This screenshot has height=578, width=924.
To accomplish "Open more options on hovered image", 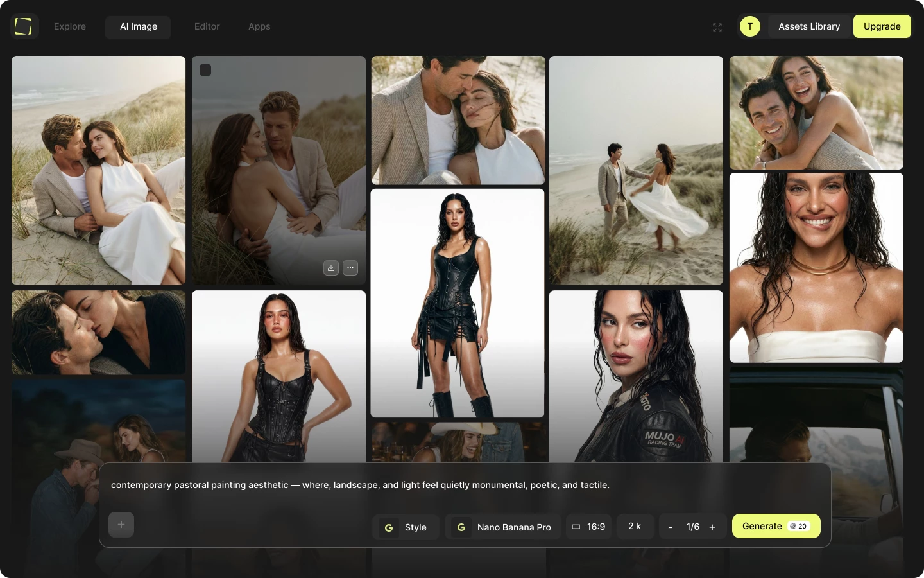I will click(350, 268).
